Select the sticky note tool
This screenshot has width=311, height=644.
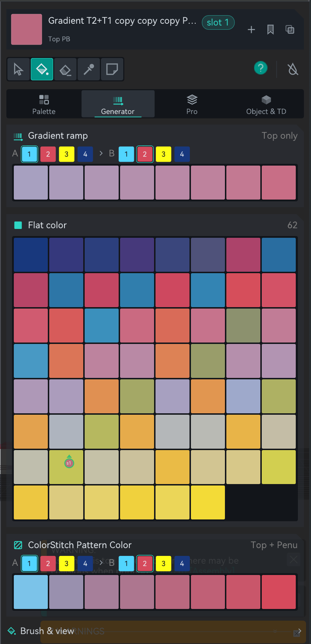click(x=112, y=69)
